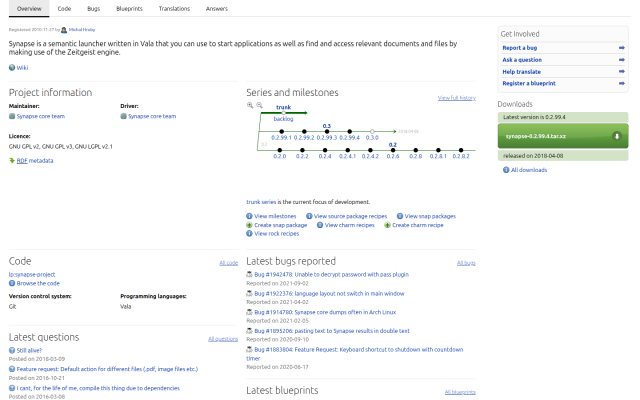Click the arrow icon beside Report a bug
This screenshot has height=400, width=640.
(621, 48)
